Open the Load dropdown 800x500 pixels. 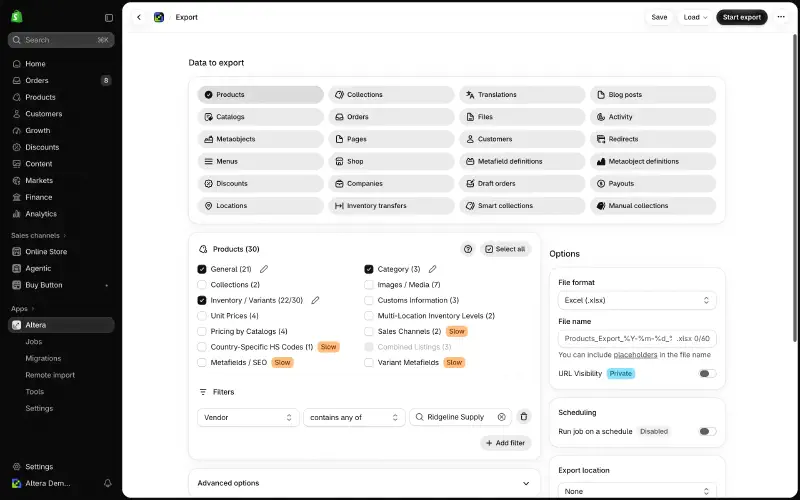(695, 17)
